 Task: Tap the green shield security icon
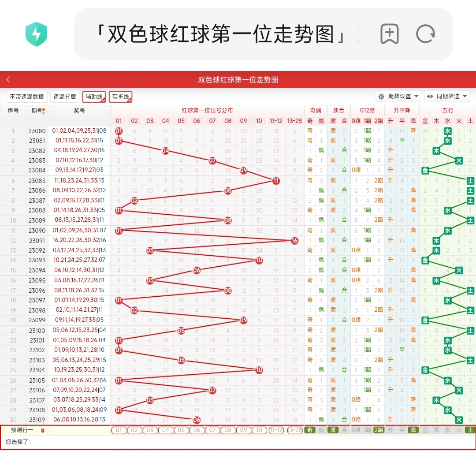click(x=37, y=34)
